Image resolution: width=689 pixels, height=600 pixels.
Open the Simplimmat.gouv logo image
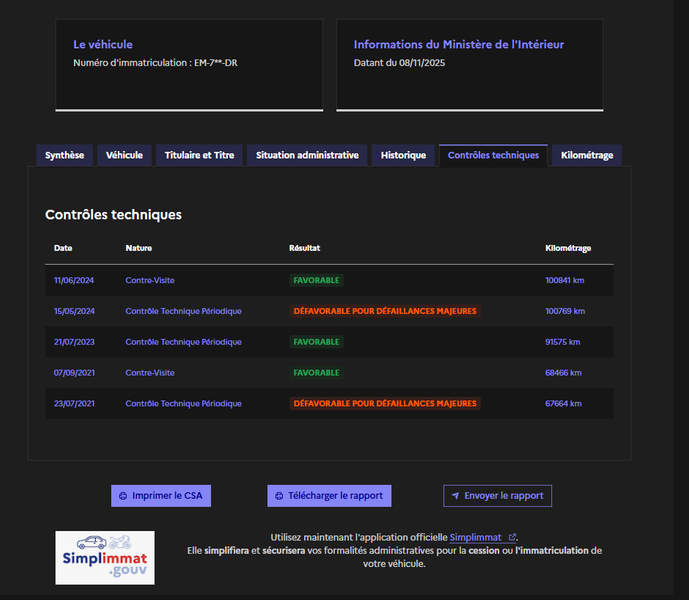coord(105,558)
